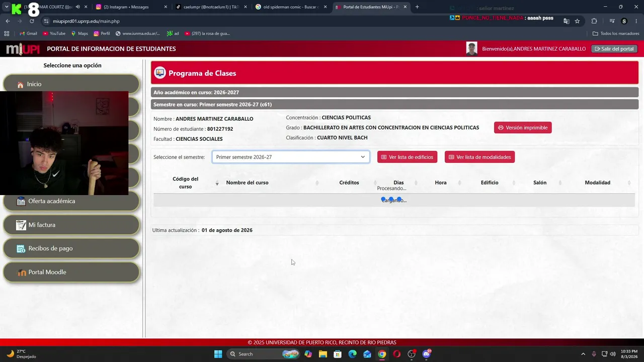This screenshot has height=362, width=644.
Task: Go back in the browser
Action: pos(8,21)
